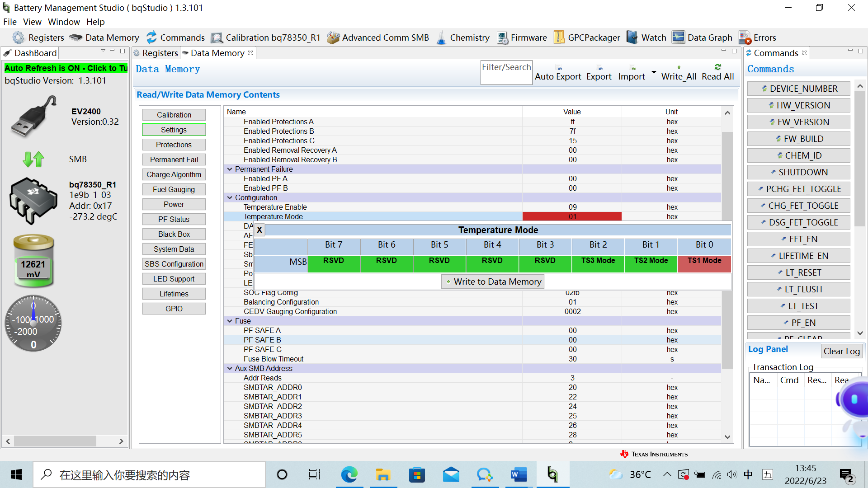Toggle the TS1 Mode bit

(704, 264)
